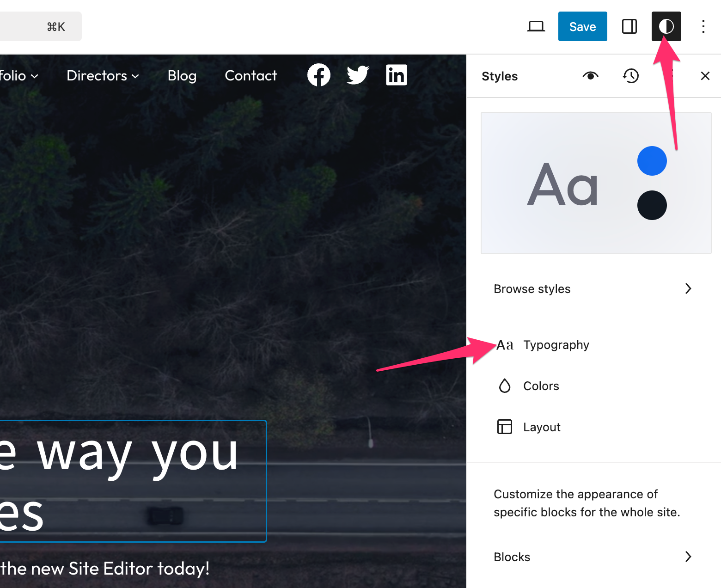The width and height of the screenshot is (721, 588).
Task: Expand the folio menu chevron
Action: tap(35, 76)
